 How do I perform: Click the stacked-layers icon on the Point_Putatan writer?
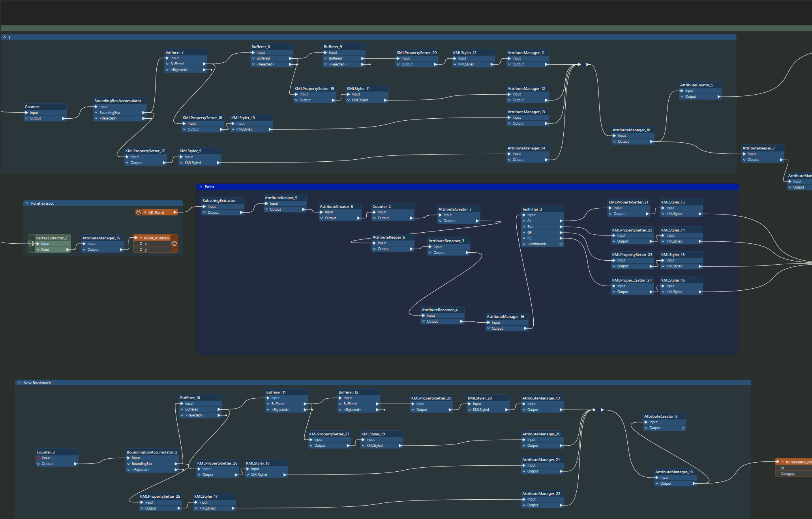[x=174, y=244]
